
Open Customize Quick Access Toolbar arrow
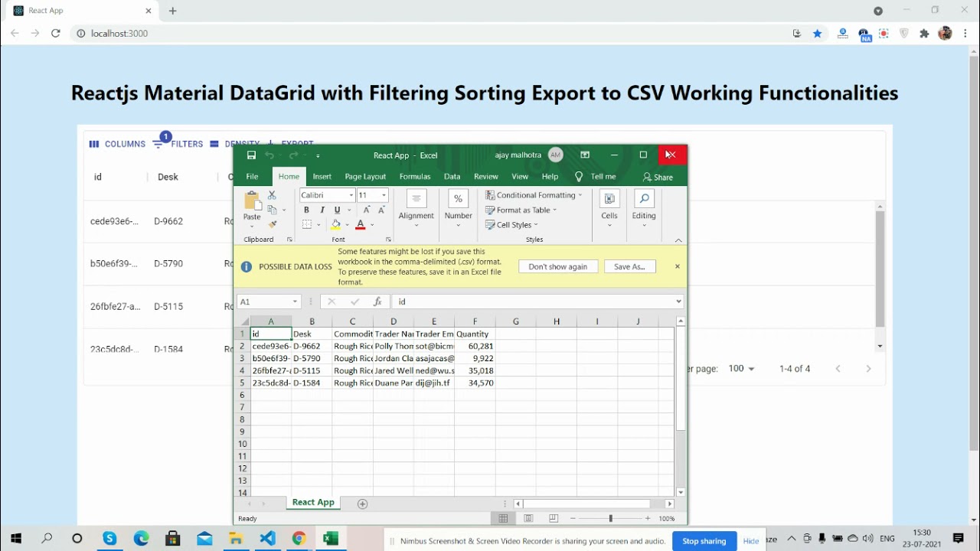click(x=318, y=156)
